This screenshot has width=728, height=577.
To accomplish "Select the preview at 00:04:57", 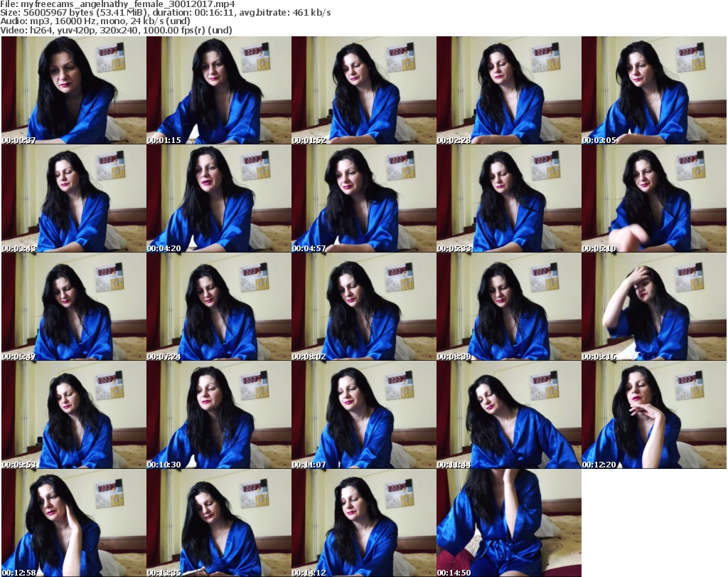I will 364,198.
